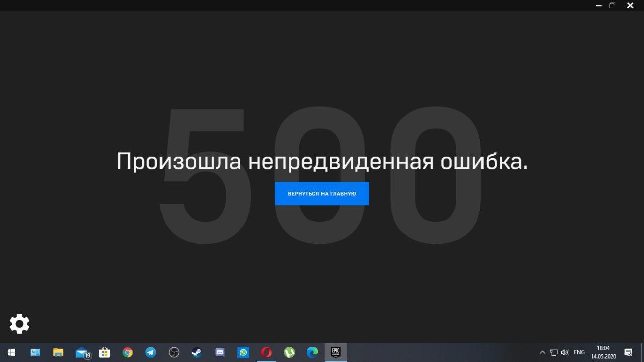
Task: Open the Mail app with 19 badge
Action: pos(83,352)
